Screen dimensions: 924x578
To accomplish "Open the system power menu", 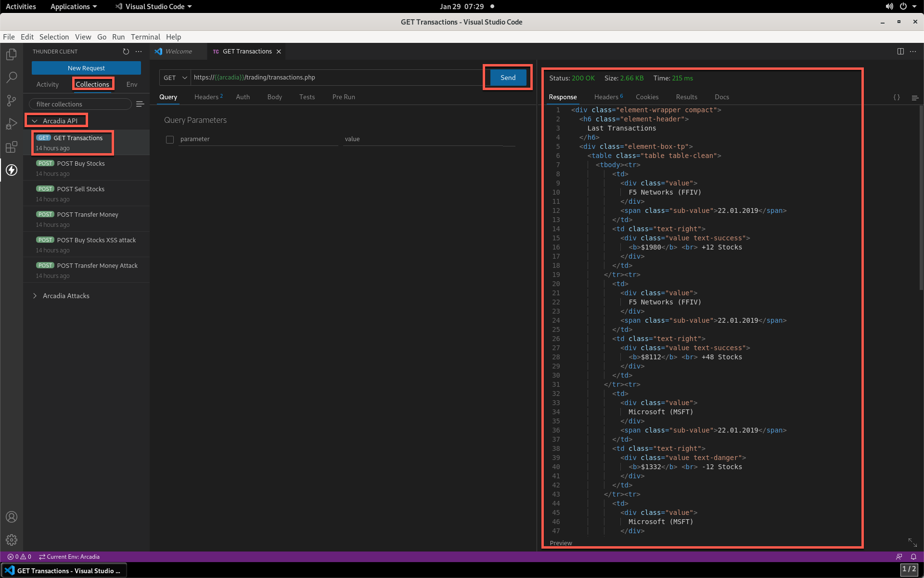I will 903,6.
